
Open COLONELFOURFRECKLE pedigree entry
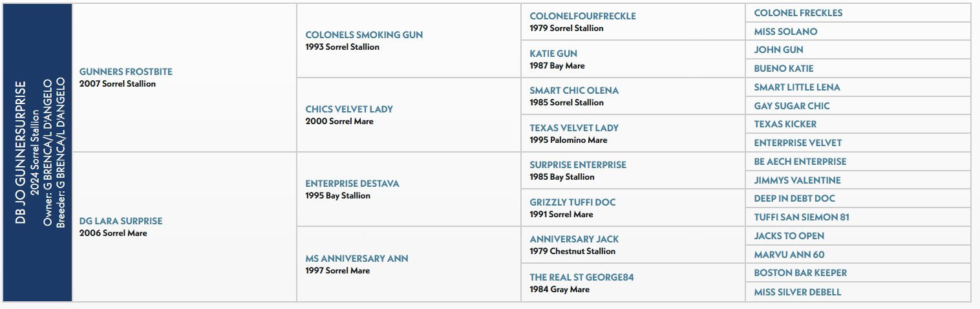582,16
